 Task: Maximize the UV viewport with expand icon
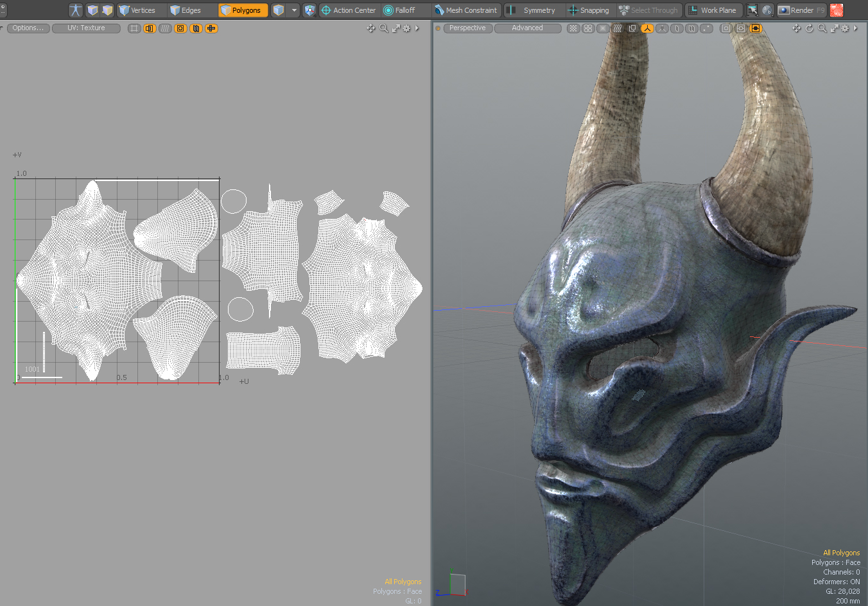[396, 28]
